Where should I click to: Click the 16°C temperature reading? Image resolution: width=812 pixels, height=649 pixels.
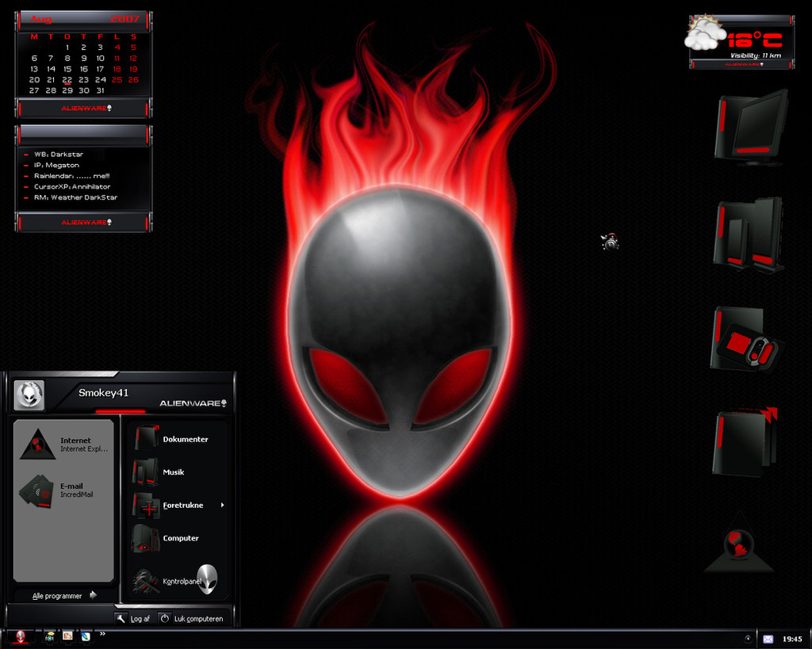click(755, 40)
